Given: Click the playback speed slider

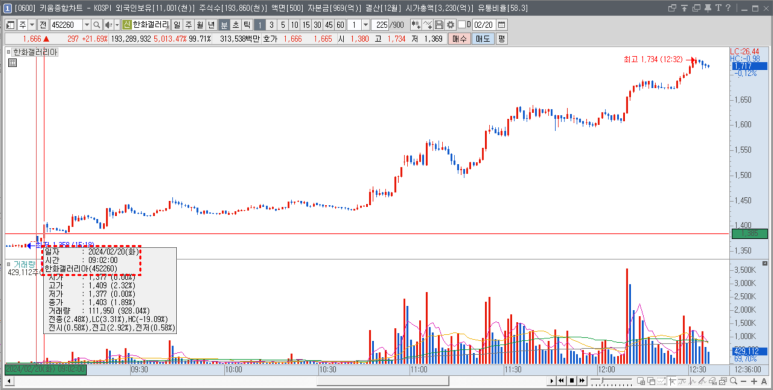Looking at the screenshot, I should click(x=611, y=381).
